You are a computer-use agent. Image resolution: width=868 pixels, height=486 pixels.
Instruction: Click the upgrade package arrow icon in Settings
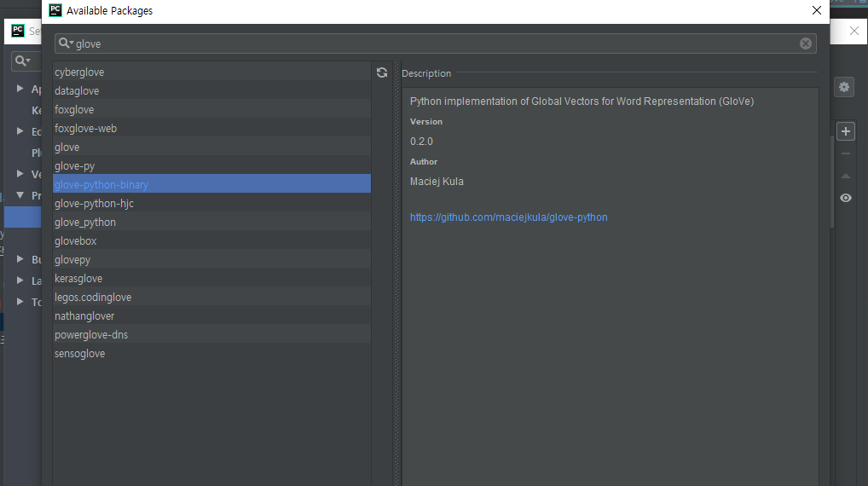pos(845,176)
